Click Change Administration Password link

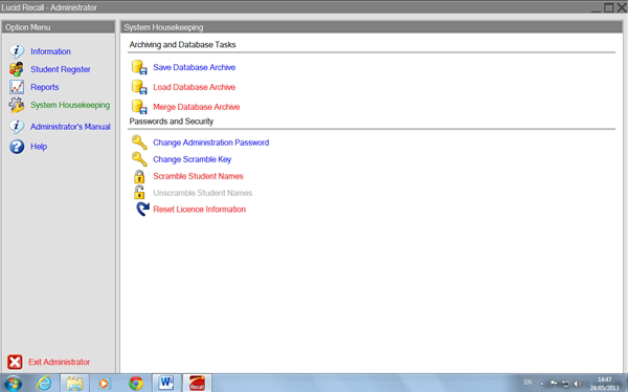(x=211, y=143)
